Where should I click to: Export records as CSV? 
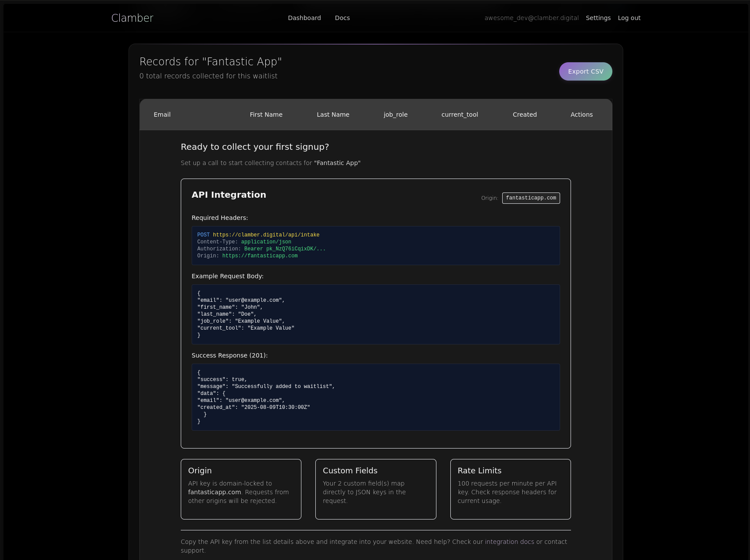pyautogui.click(x=585, y=71)
